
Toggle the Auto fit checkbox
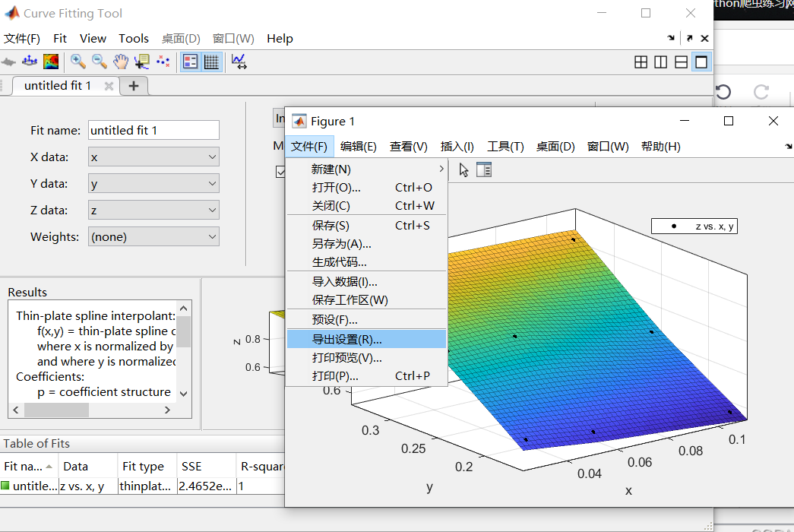[281, 171]
